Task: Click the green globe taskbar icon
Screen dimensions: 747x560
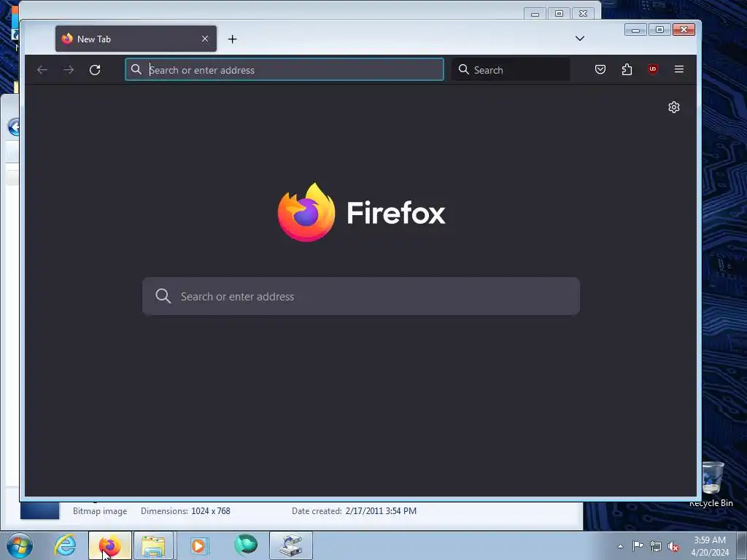Action: coord(246,545)
